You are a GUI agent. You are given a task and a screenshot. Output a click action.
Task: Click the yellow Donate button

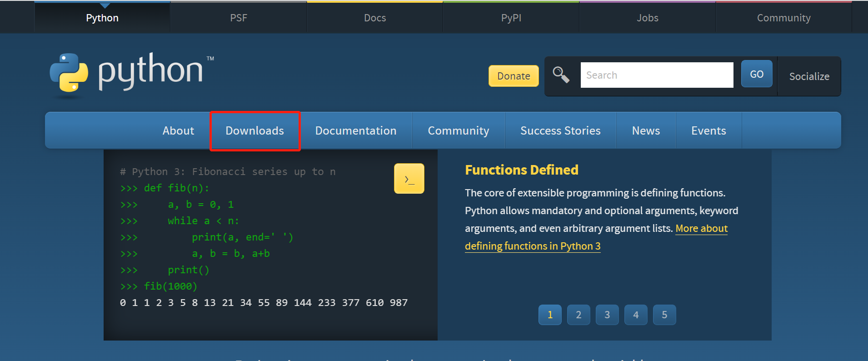pyautogui.click(x=514, y=76)
